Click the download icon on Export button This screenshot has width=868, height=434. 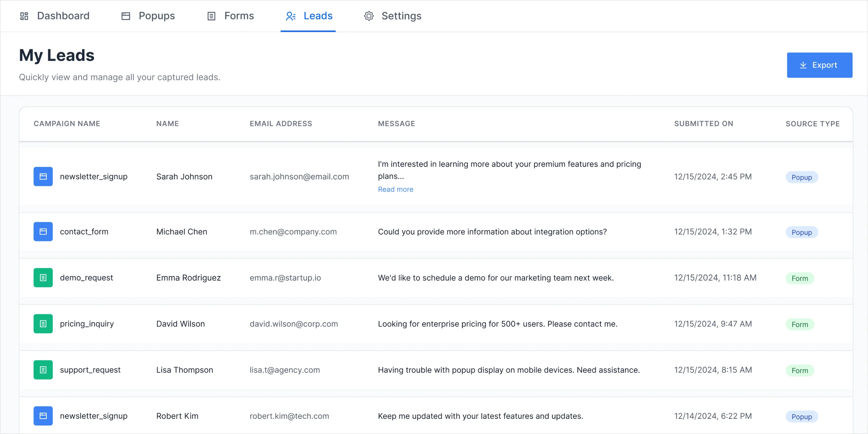803,65
